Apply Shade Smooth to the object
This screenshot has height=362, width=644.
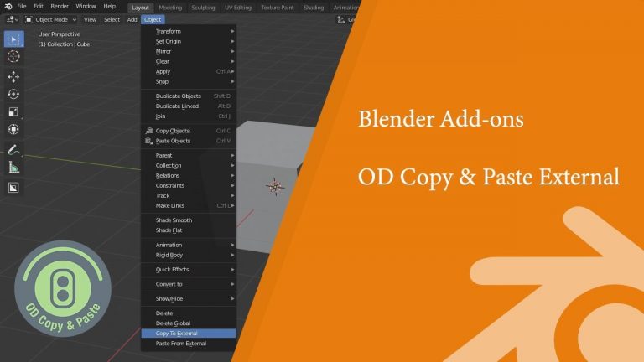tap(174, 220)
